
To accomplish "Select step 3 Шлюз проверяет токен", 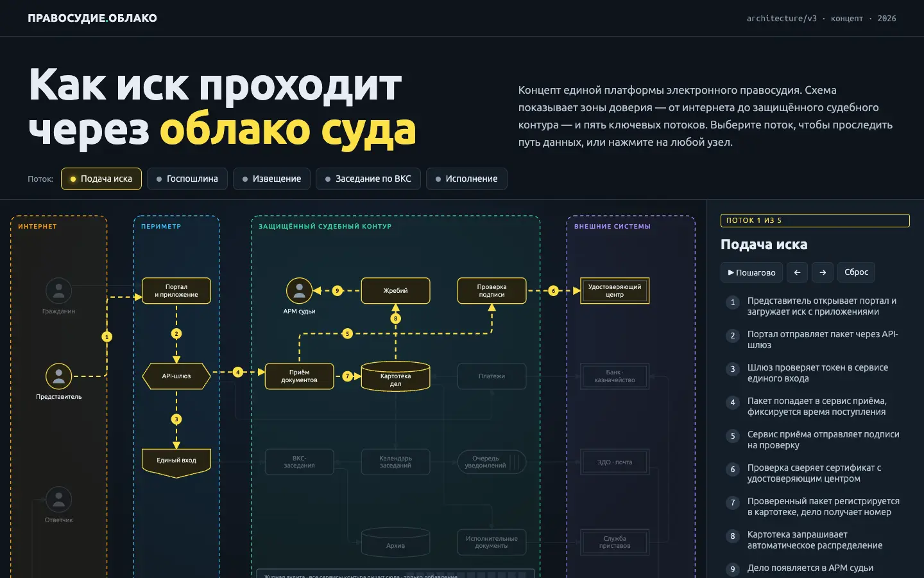I will (x=815, y=373).
